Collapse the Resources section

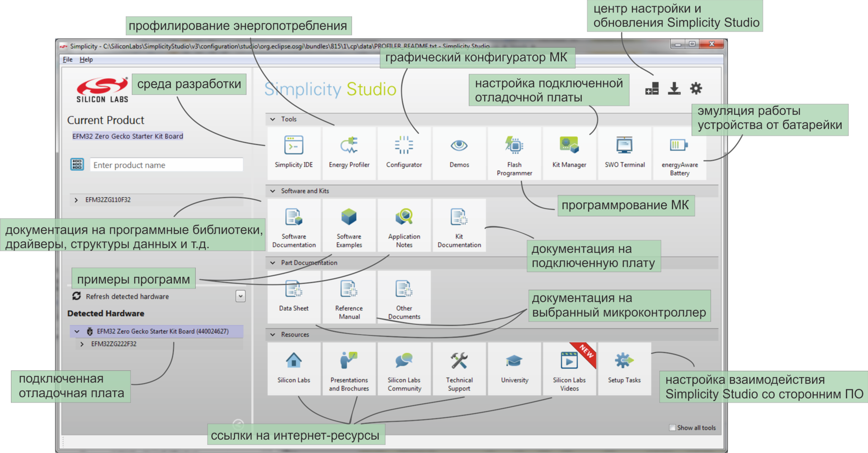coord(273,335)
